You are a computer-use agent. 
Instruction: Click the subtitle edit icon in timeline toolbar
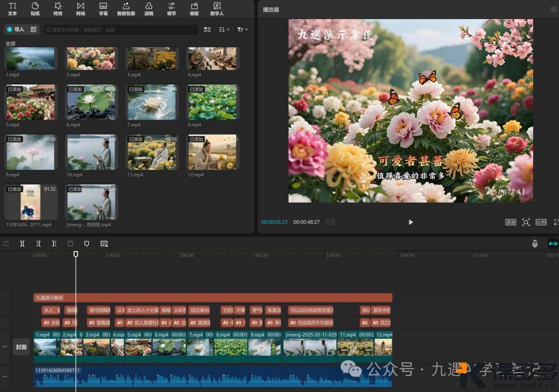[104, 243]
